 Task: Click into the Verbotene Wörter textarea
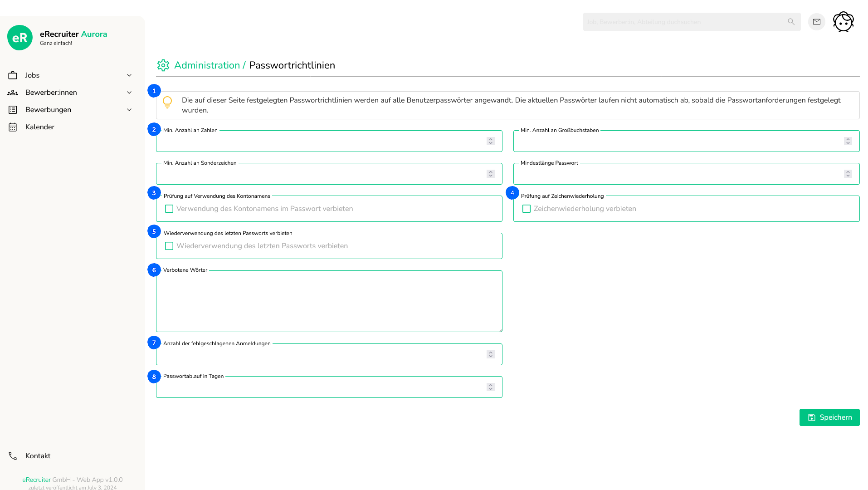[x=329, y=301]
